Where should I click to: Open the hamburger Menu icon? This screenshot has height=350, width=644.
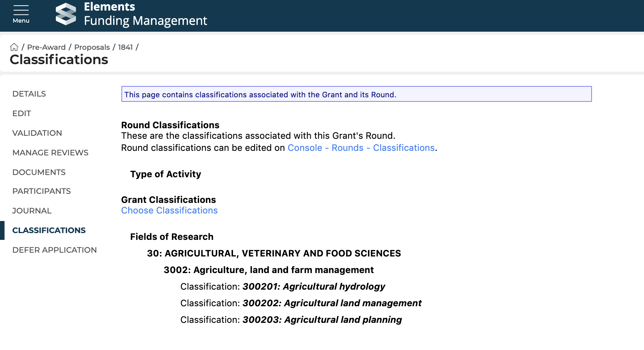(21, 14)
